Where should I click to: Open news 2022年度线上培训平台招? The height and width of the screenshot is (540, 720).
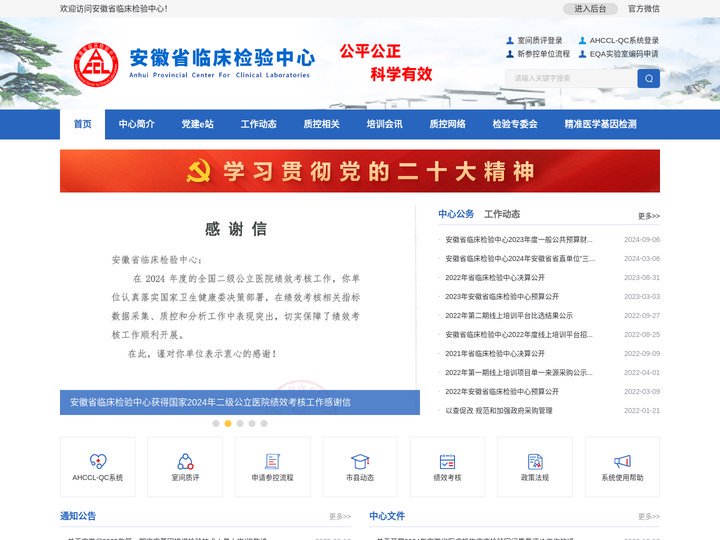point(519,334)
